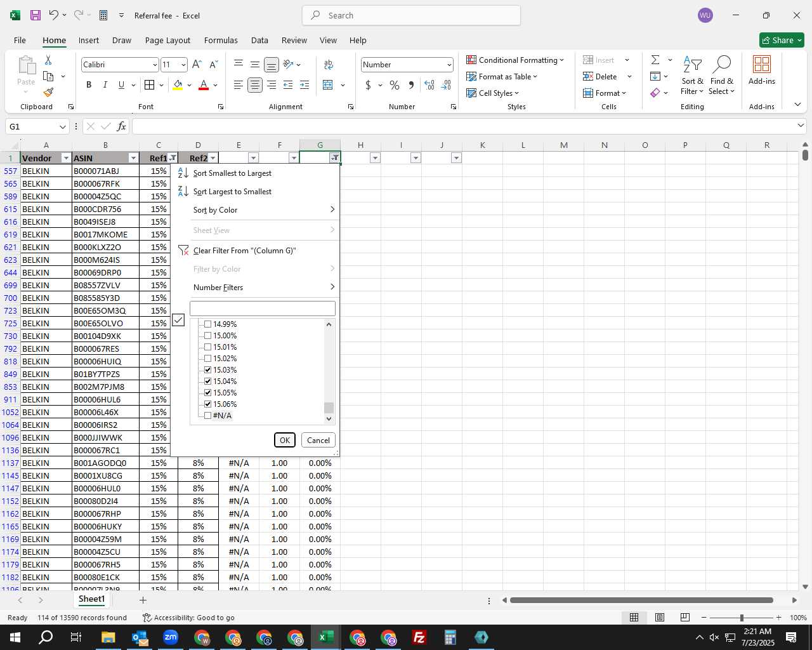Image resolution: width=812 pixels, height=650 pixels.
Task: Center align cell text
Action: (x=255, y=85)
